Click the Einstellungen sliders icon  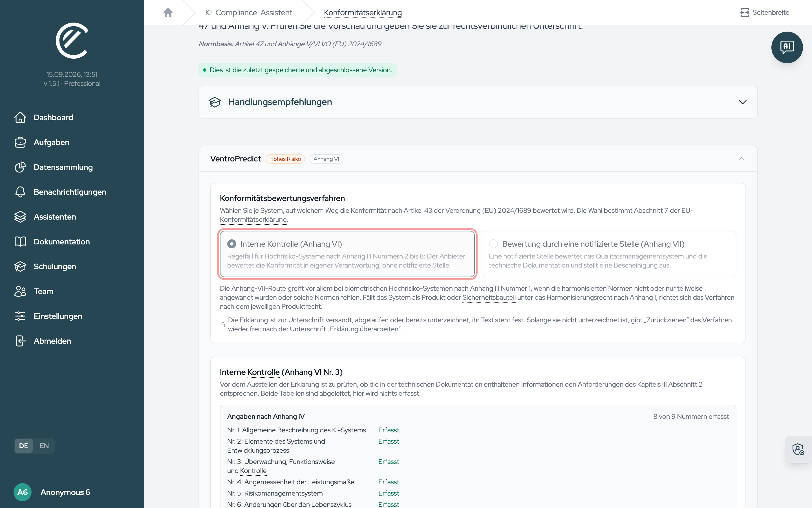pyautogui.click(x=20, y=316)
